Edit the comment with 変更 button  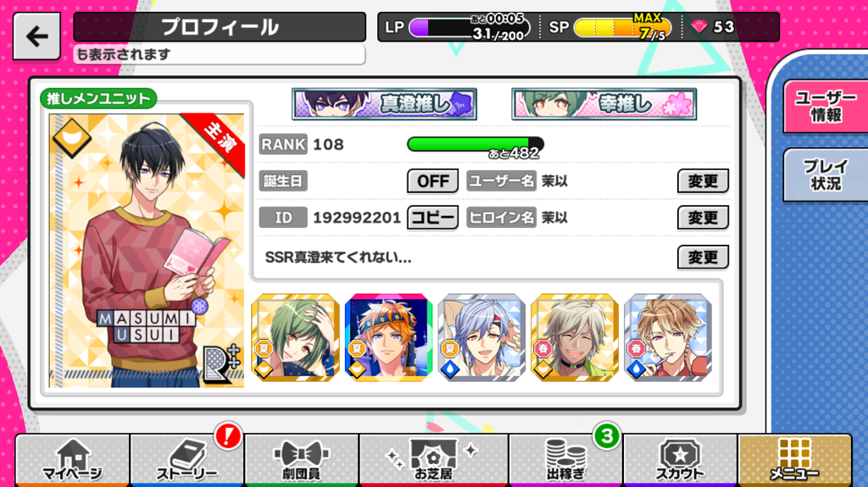pyautogui.click(x=703, y=257)
